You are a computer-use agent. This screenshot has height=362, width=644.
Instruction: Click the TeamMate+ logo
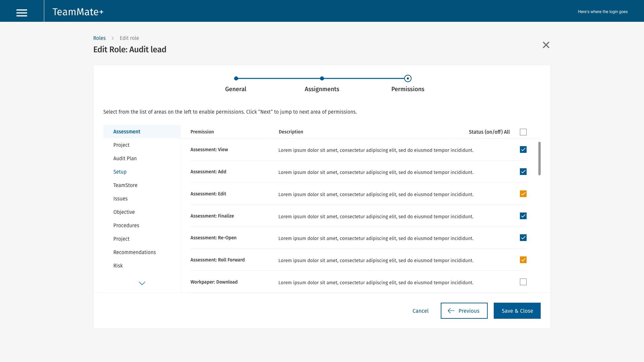78,12
